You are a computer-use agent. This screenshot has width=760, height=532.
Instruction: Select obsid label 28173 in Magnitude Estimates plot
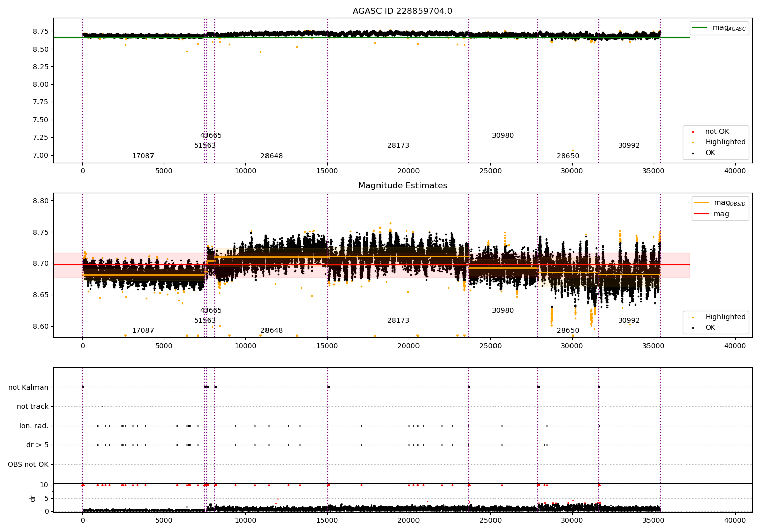398,320
